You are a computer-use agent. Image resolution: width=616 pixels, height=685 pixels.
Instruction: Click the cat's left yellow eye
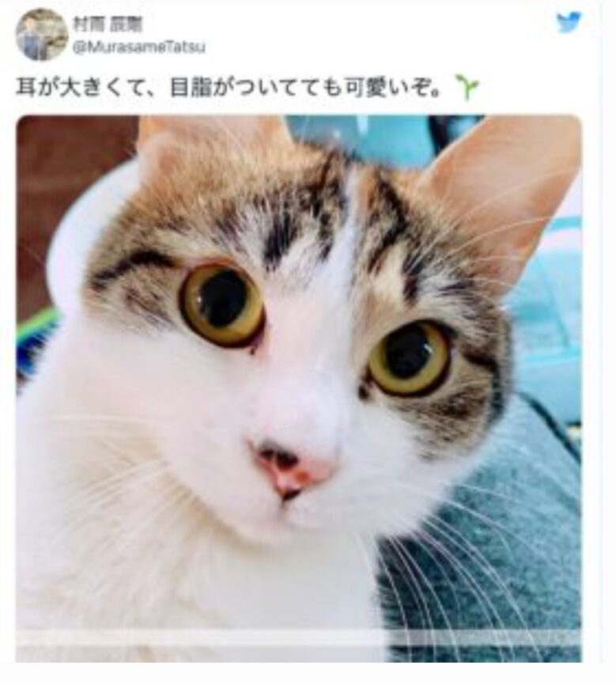click(x=222, y=305)
